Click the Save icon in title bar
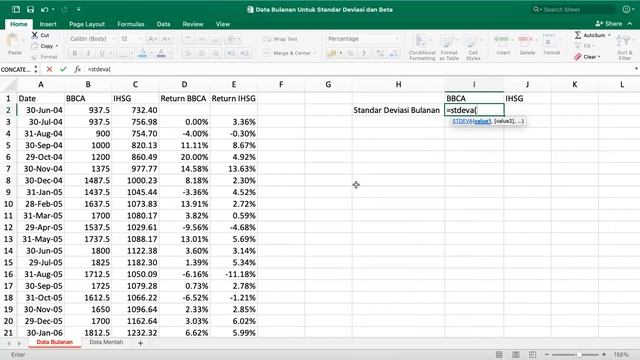 point(30,9)
